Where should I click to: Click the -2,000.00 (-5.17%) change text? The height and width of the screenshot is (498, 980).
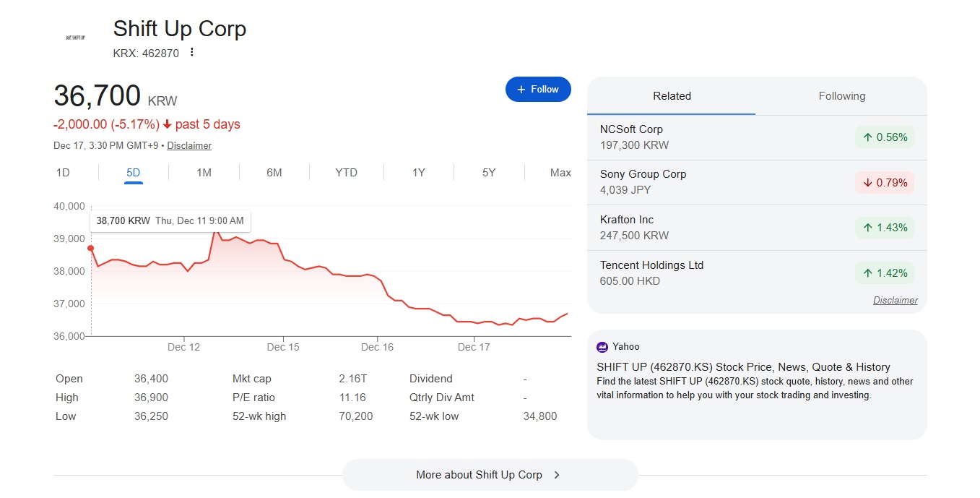pos(106,124)
